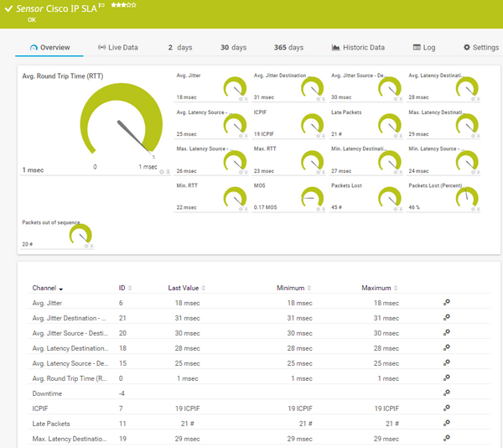Open the sensor Settings tab
The height and width of the screenshot is (448, 503).
[x=480, y=48]
